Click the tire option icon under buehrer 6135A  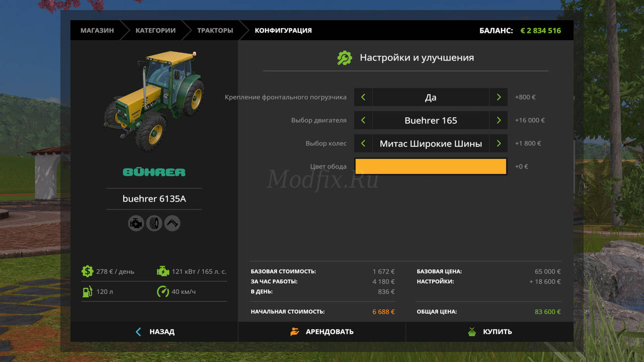[x=154, y=223]
